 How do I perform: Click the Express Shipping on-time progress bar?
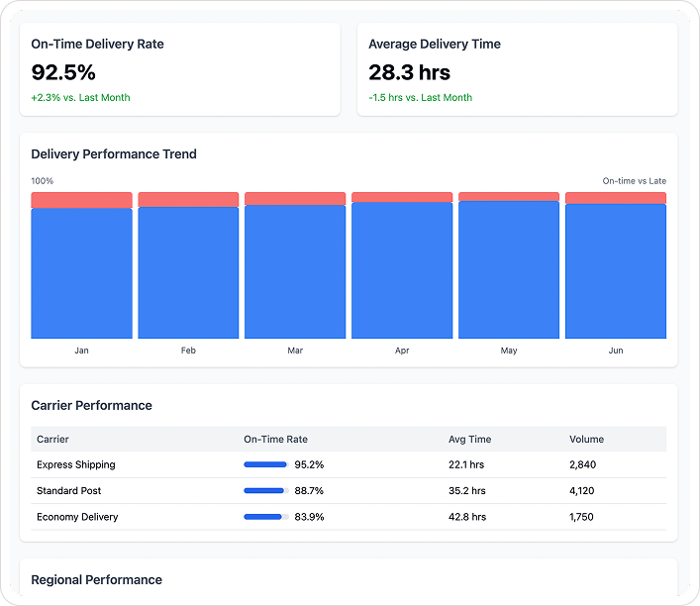(266, 464)
